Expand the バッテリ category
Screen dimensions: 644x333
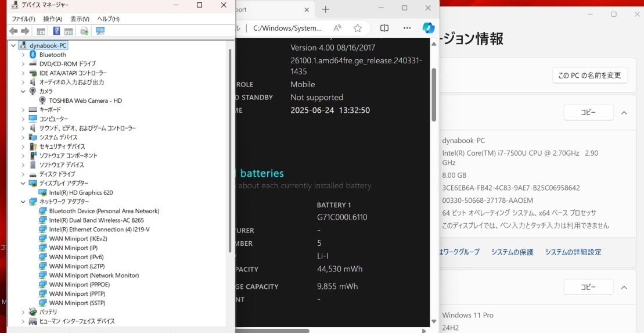(23, 312)
